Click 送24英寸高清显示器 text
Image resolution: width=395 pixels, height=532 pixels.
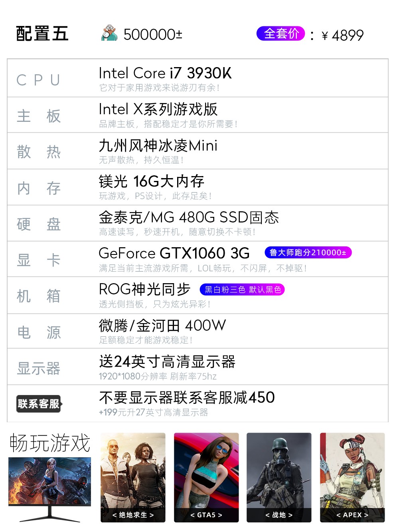coord(167,361)
